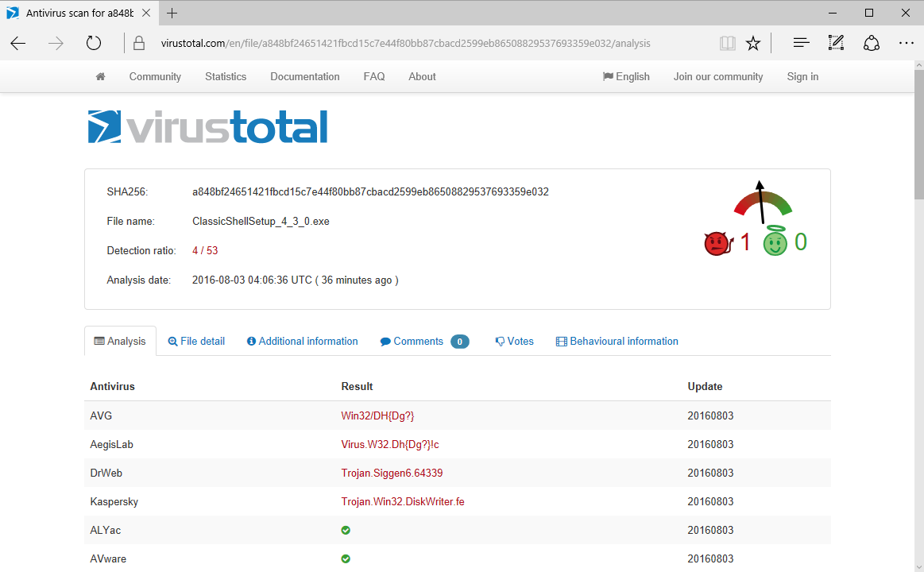924x572 pixels.
Task: Click the green angel harmless vote icon
Action: [775, 242]
